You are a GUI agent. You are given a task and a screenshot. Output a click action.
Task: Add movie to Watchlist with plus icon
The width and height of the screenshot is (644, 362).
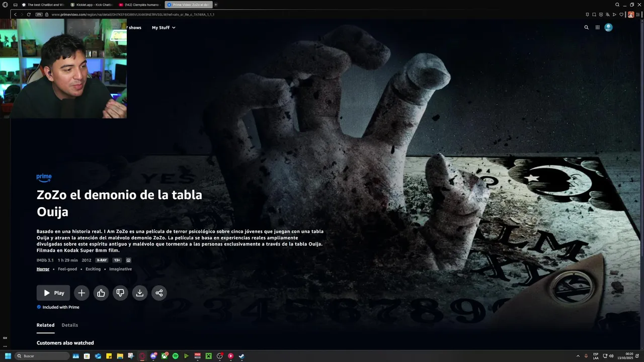tap(82, 293)
